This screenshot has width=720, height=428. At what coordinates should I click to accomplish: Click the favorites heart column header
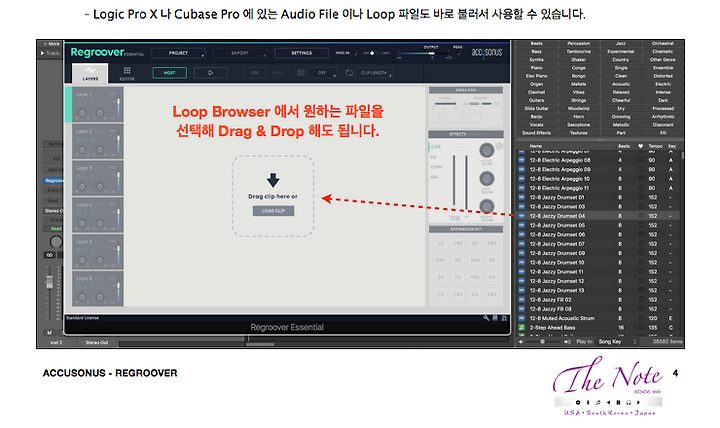coord(641,146)
